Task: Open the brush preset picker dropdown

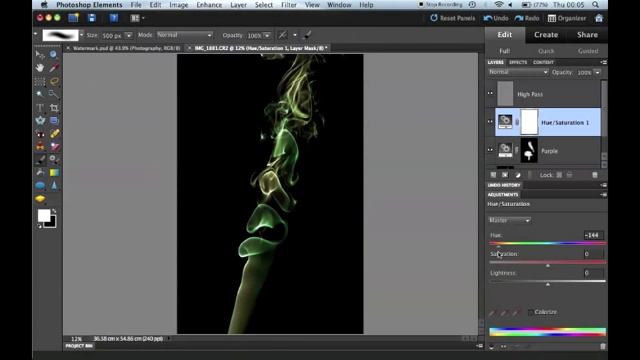Action: pos(82,35)
